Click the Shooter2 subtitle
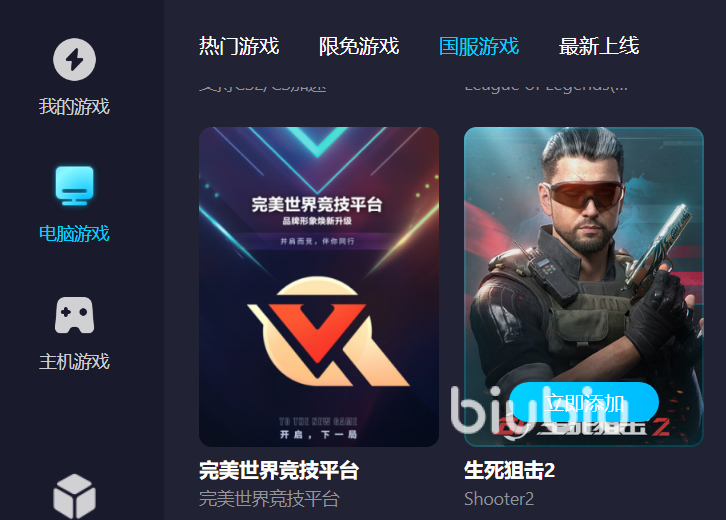This screenshot has height=520, width=726. pos(499,499)
